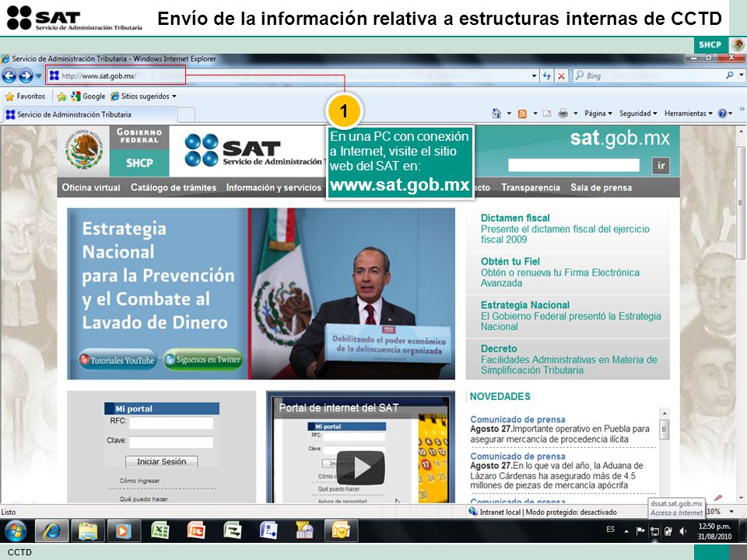This screenshot has height=560, width=747.
Task: Open the zoom level dropdown in status bar
Action: click(731, 512)
